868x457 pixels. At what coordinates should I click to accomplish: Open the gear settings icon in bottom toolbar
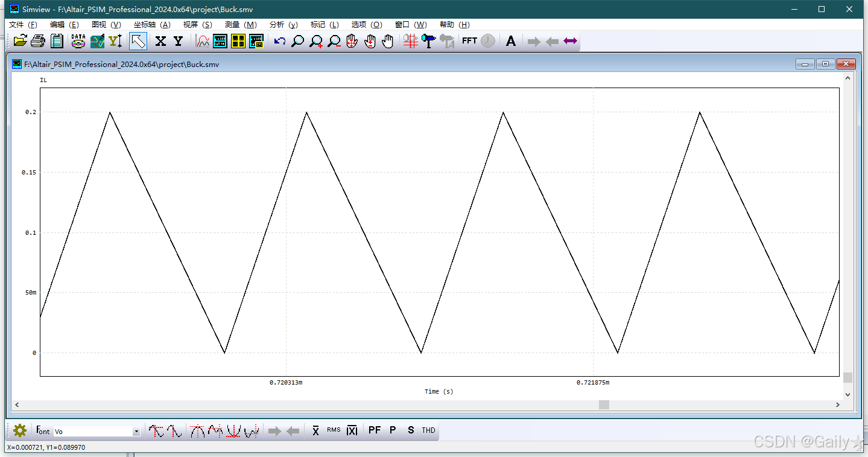(20, 430)
